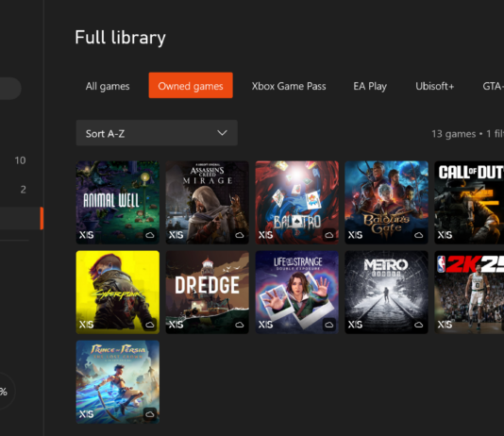Click cloud icon on Prince of Persia
This screenshot has width=504, height=436.
[x=150, y=414]
